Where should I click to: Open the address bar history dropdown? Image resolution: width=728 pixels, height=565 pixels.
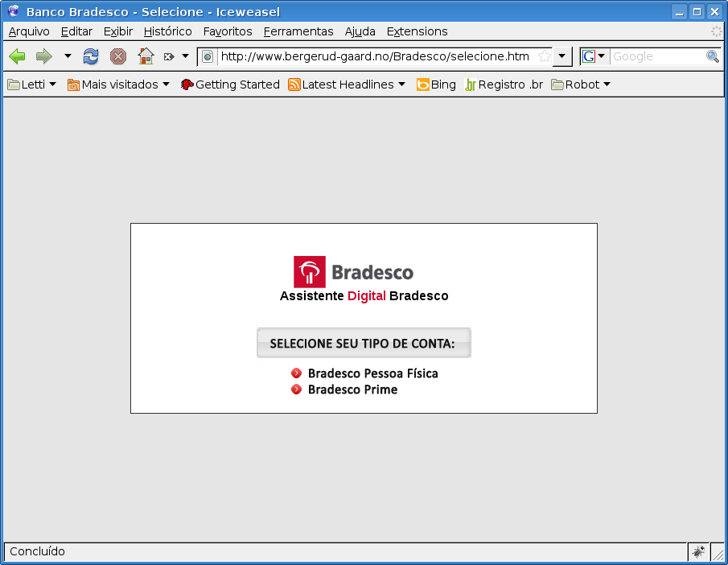pyautogui.click(x=561, y=56)
